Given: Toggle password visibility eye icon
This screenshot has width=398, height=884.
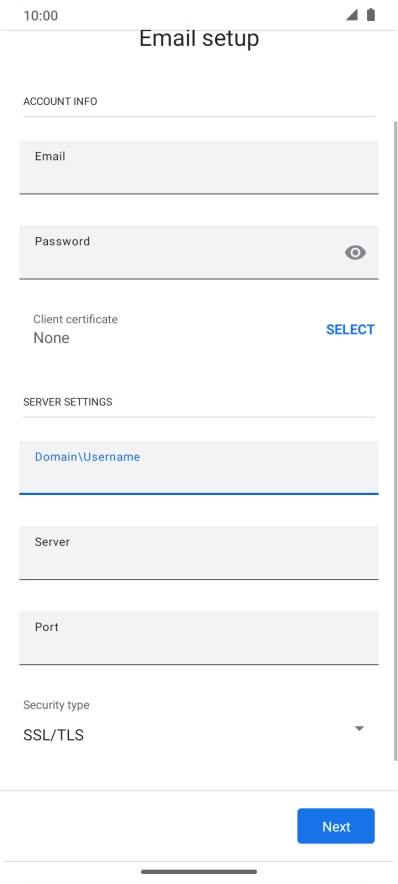Looking at the screenshot, I should point(355,253).
